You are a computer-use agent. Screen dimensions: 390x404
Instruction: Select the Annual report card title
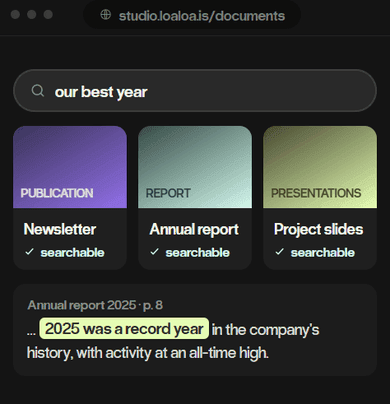194,230
